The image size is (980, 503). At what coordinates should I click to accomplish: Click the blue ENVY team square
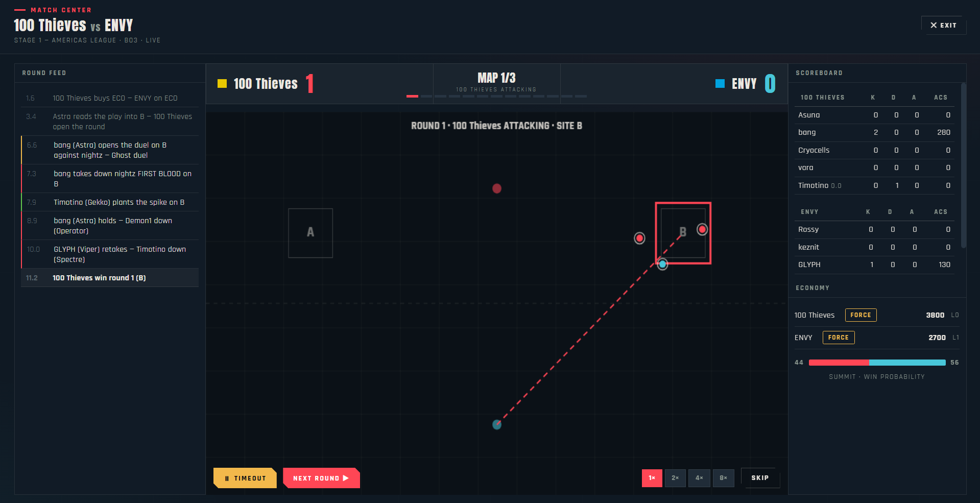pyautogui.click(x=720, y=84)
